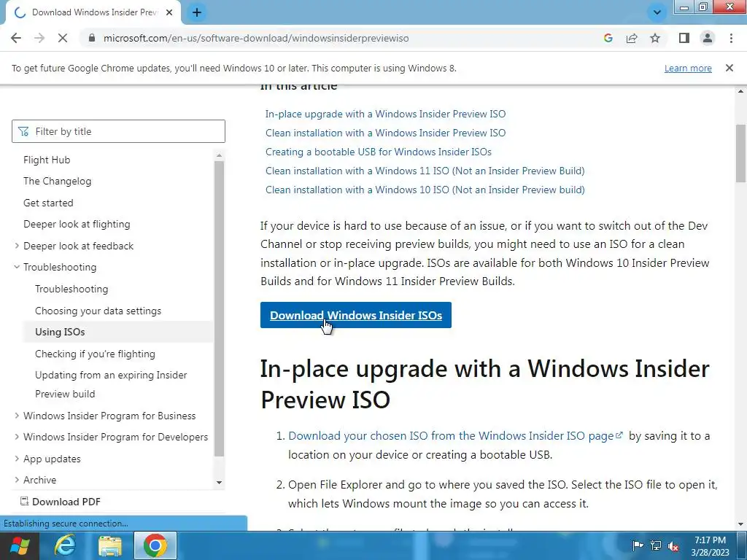The image size is (747, 560).
Task: Open the Windows Start button
Action: point(20,545)
